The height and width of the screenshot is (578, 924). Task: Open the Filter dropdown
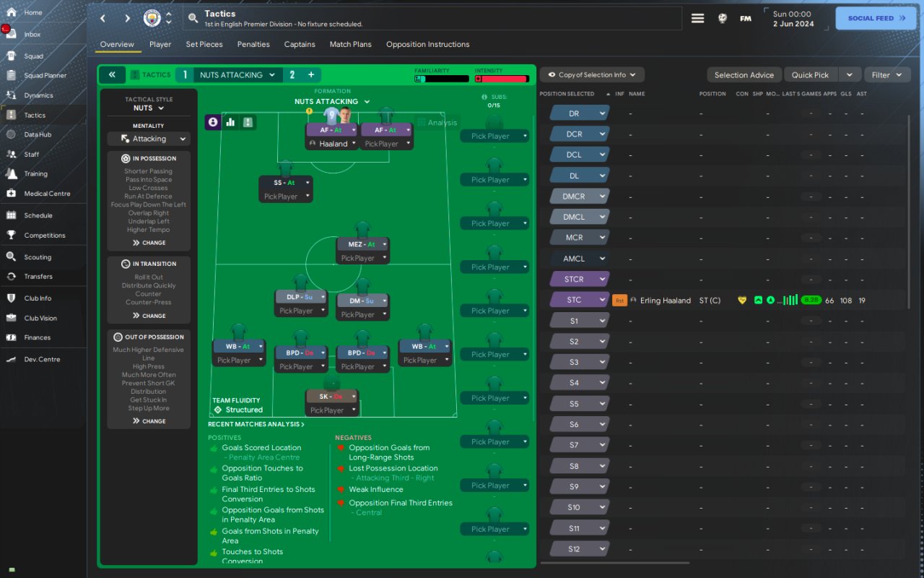click(x=887, y=74)
